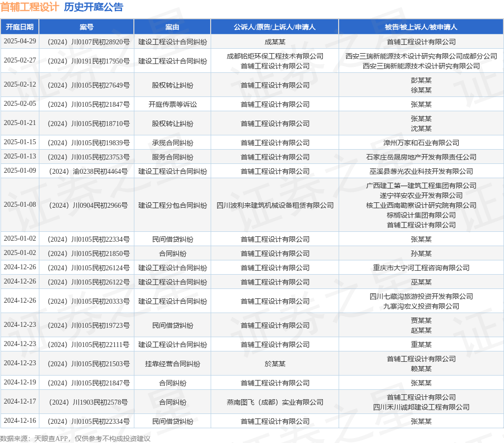Click 承揽合同纠纷 cause cell
Screen dimensions: 504x443
[x=173, y=143]
